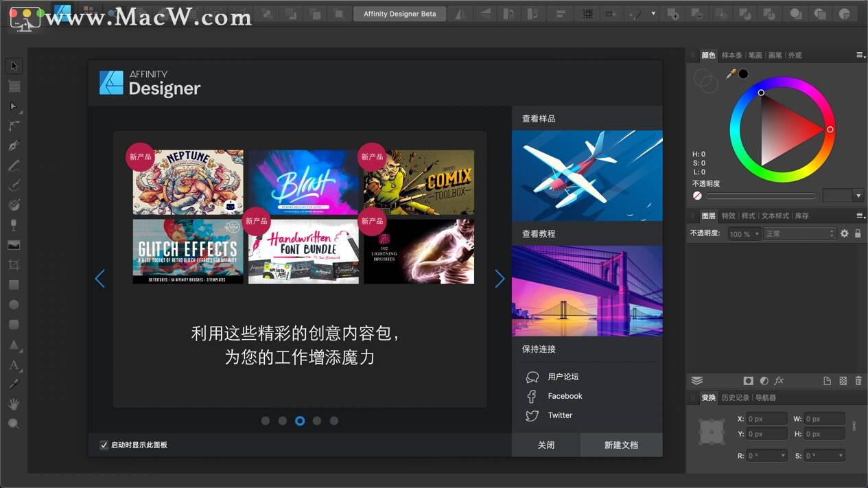The image size is (868, 488).
Task: Select the Zoom tool at bottom of toolbar
Action: coord(14,423)
